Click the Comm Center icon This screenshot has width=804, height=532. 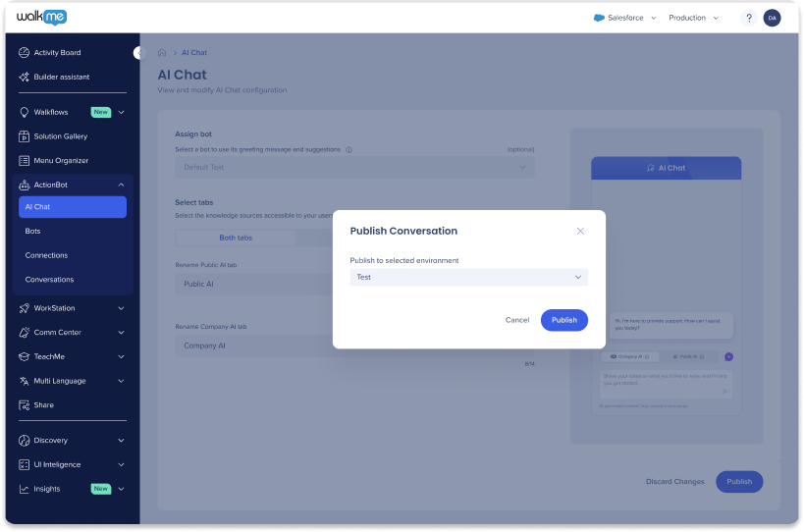click(25, 332)
